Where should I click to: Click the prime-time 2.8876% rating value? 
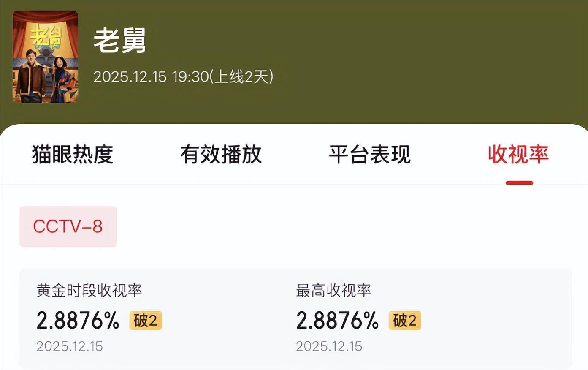click(78, 321)
